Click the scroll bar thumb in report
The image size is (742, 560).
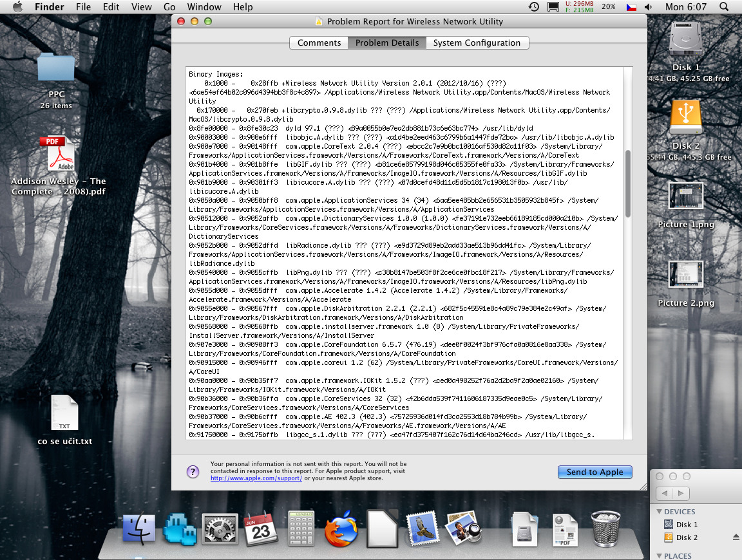click(x=628, y=183)
